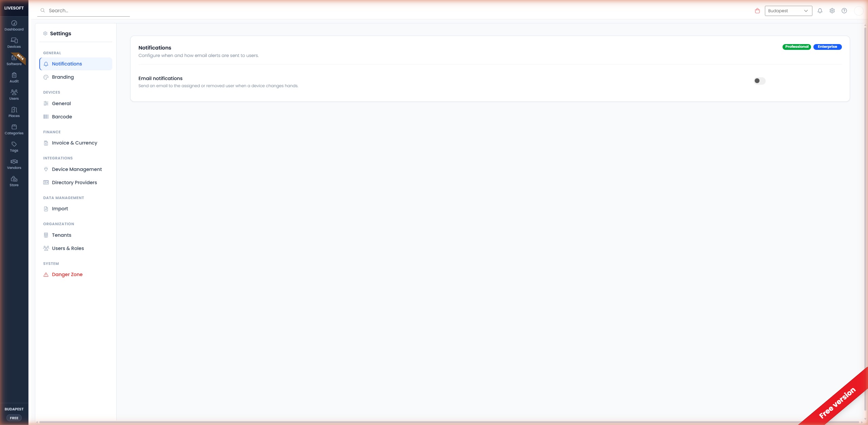Open the Software beta section
868x425 pixels.
click(x=14, y=60)
